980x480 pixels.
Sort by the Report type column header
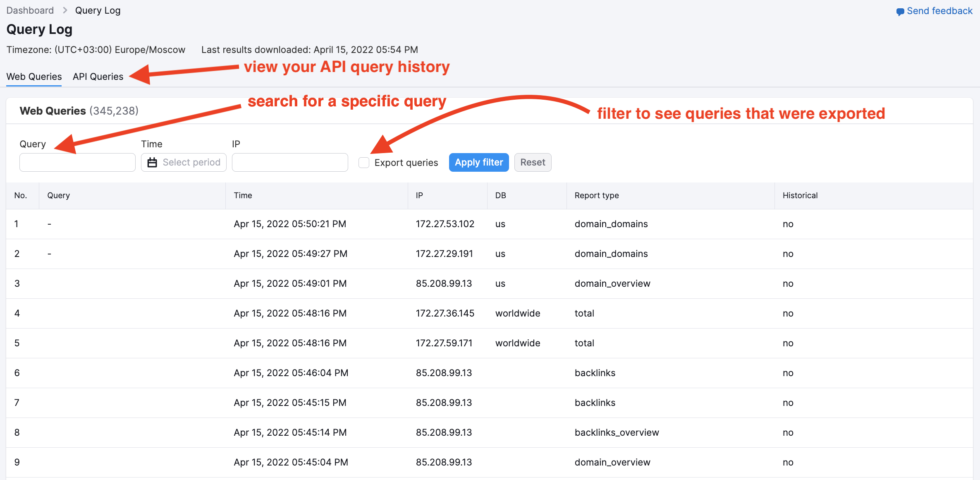(x=597, y=195)
